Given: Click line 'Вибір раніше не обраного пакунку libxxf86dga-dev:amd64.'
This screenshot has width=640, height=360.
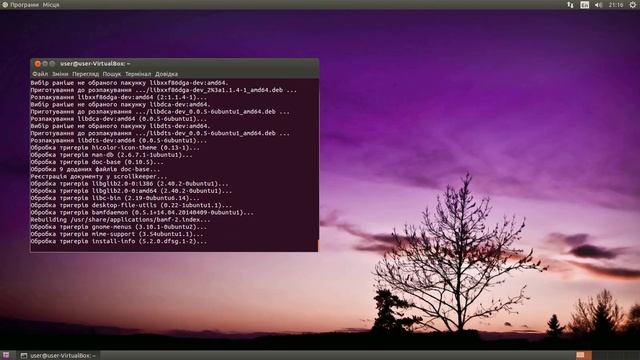Looking at the screenshot, I should pos(129,83).
